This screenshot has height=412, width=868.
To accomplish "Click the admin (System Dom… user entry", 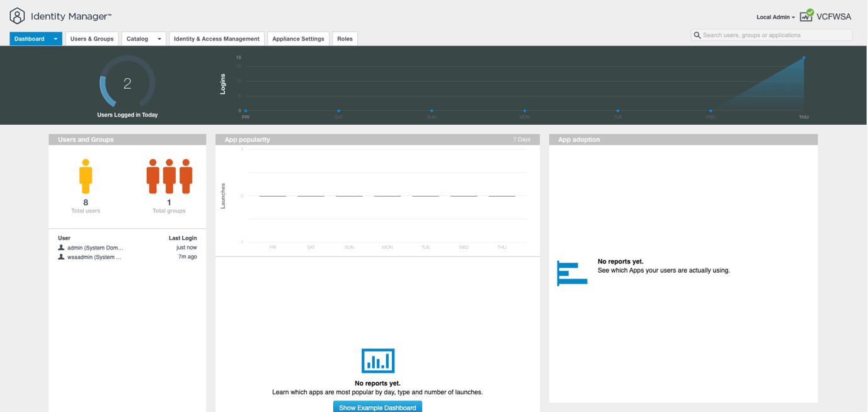I will pyautogui.click(x=95, y=248).
